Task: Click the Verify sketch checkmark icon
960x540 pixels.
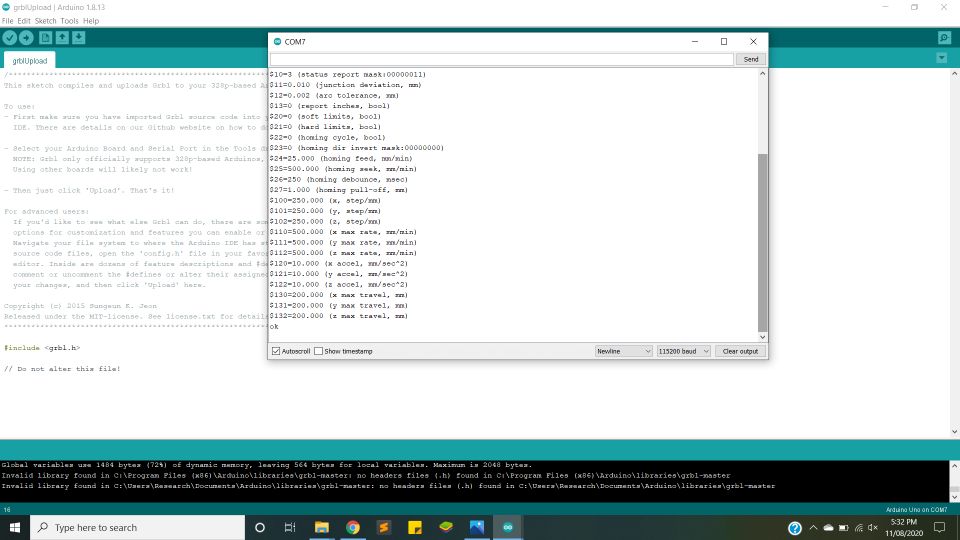Action: point(10,38)
